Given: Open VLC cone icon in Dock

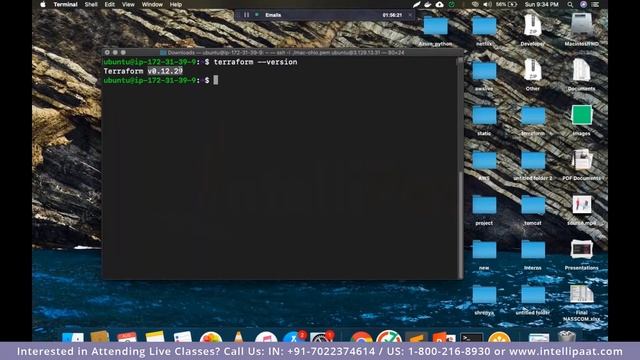Looking at the screenshot, I should coord(238,337).
